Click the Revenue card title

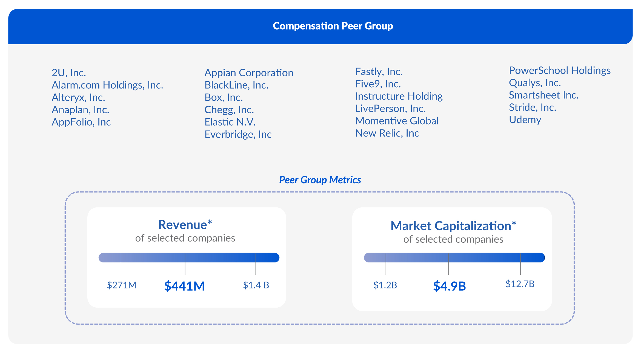click(185, 225)
